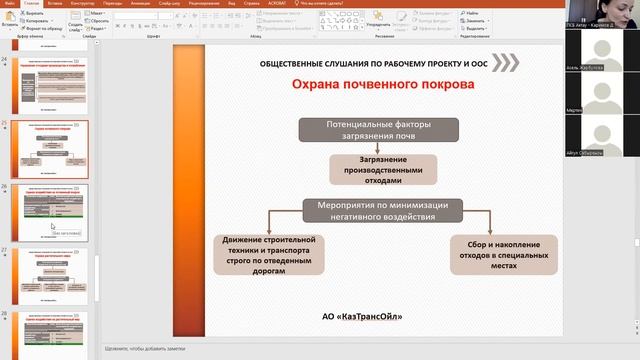Toggle bold formatting in ribbon
640x360 pixels.
click(118, 26)
